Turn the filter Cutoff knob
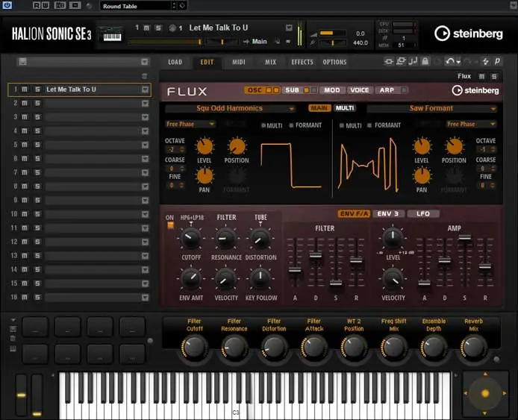 click(191, 239)
